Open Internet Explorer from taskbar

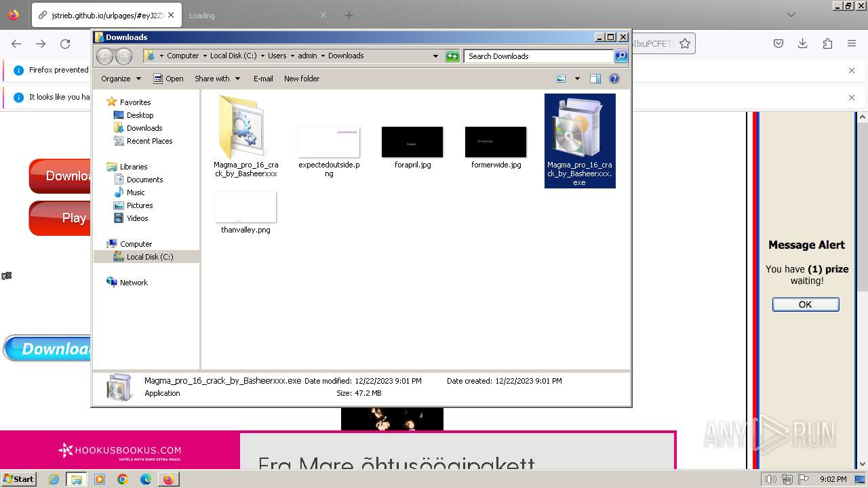[54, 479]
